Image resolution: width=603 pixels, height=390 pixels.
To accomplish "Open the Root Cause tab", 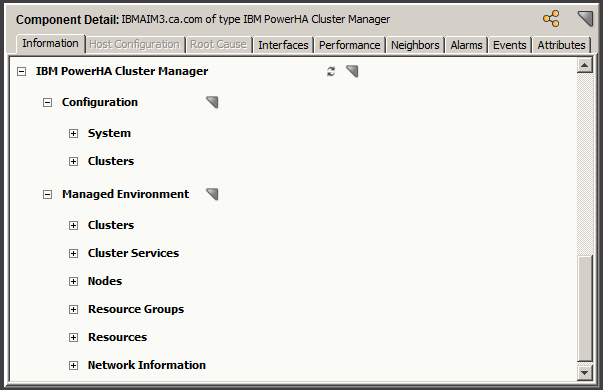I will [218, 45].
